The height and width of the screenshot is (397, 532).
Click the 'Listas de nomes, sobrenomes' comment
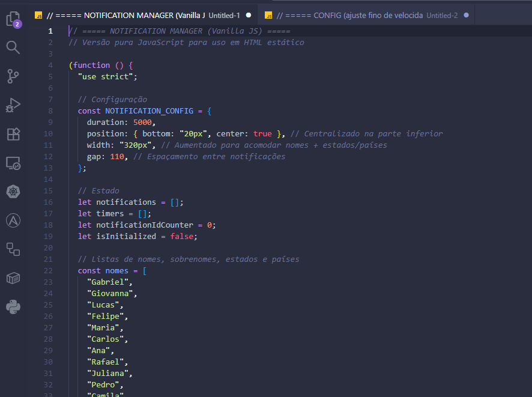[x=189, y=259]
